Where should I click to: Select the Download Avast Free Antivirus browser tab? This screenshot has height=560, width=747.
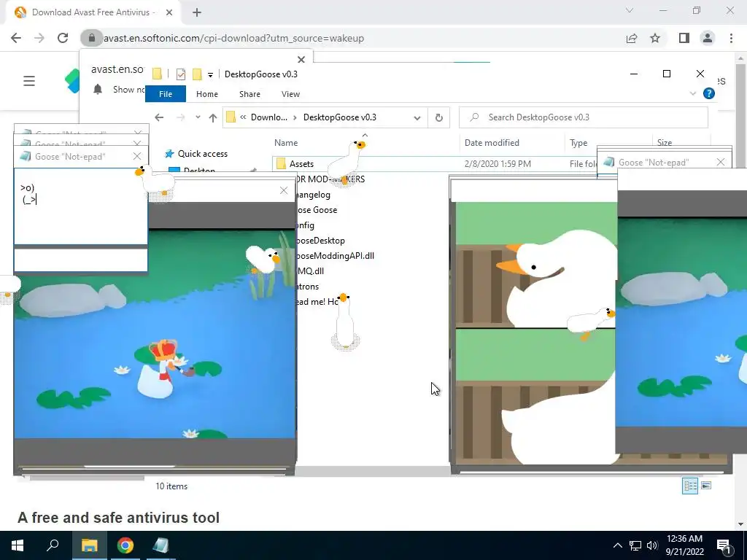[x=93, y=12]
